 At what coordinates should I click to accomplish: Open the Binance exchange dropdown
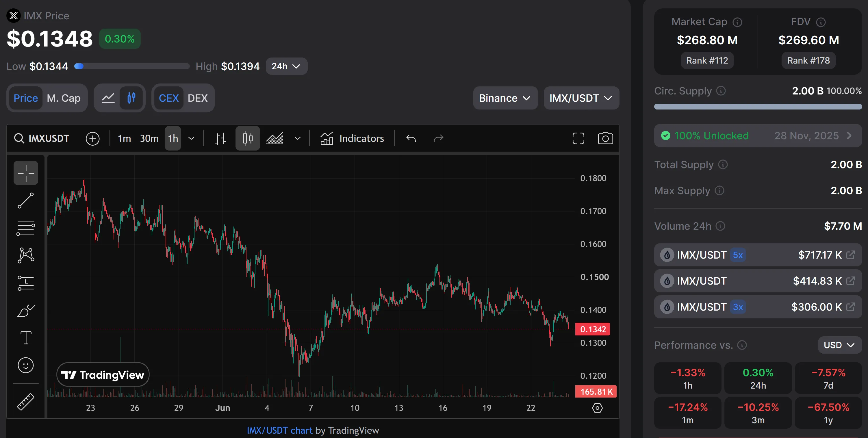pos(505,98)
